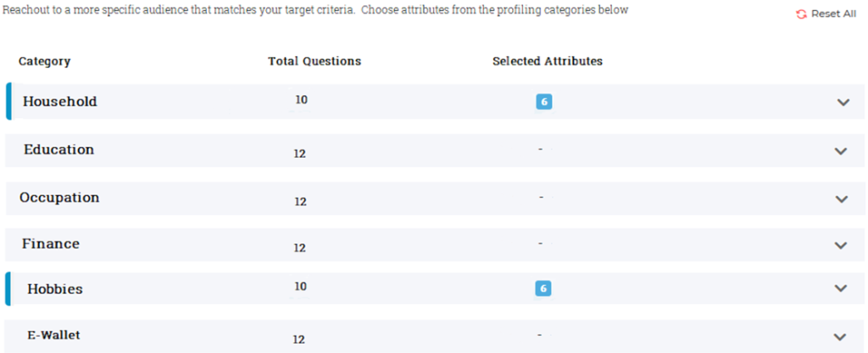Click the Household selected attributes badge
The image size is (868, 353).
[543, 102]
